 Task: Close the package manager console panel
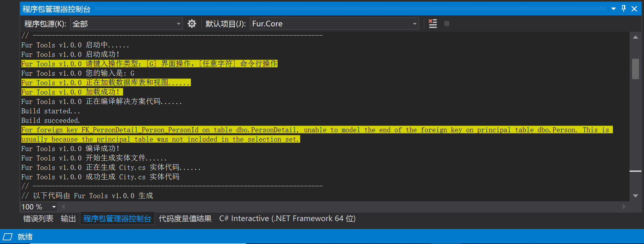(x=634, y=9)
